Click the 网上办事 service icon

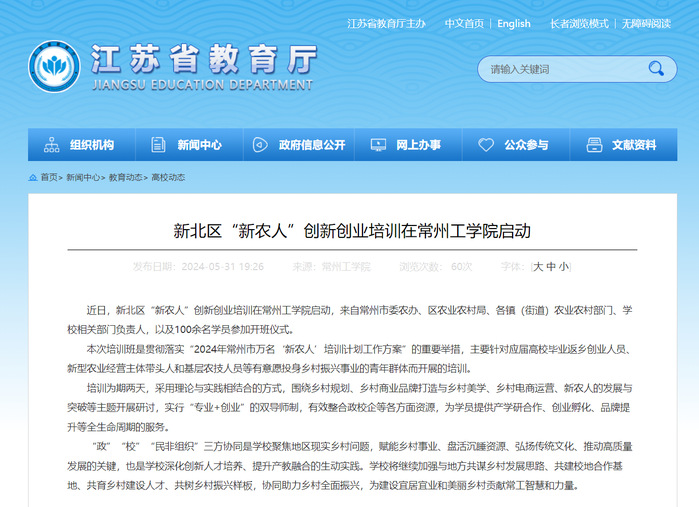click(x=379, y=145)
